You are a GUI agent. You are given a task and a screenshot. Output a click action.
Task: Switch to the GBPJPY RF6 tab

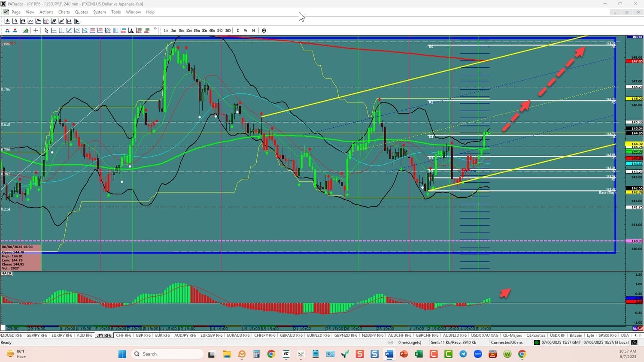click(36, 335)
